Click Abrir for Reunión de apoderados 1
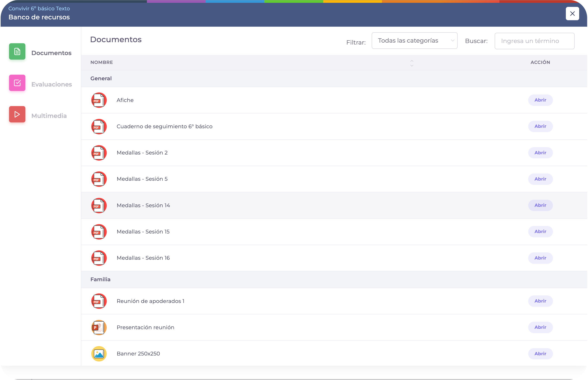 click(x=540, y=301)
